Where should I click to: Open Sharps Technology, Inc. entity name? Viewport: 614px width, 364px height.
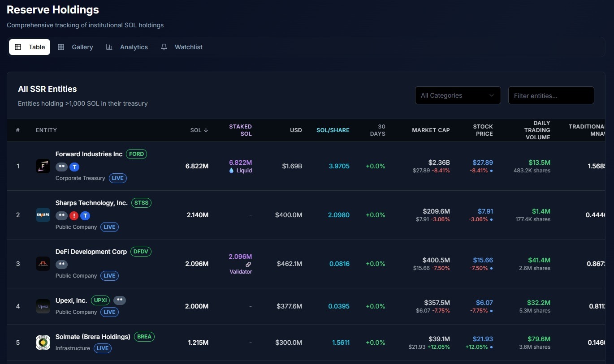[x=91, y=203]
